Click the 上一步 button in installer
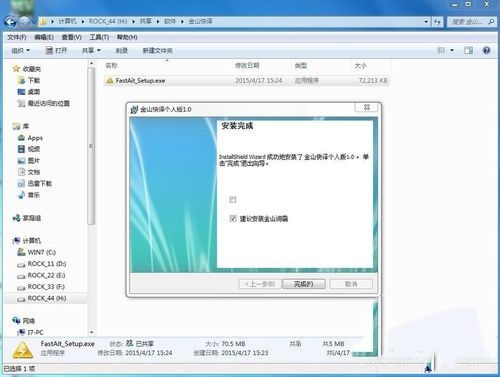This screenshot has height=377, width=500. [x=260, y=284]
